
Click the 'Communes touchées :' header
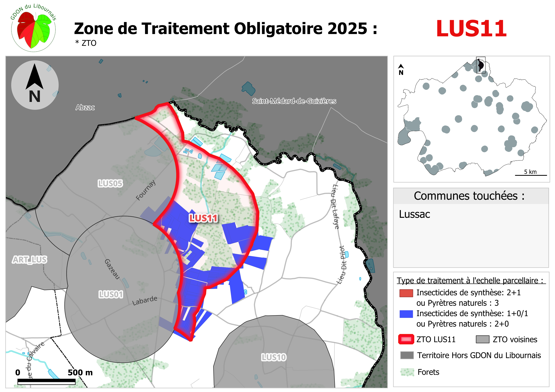click(x=469, y=196)
